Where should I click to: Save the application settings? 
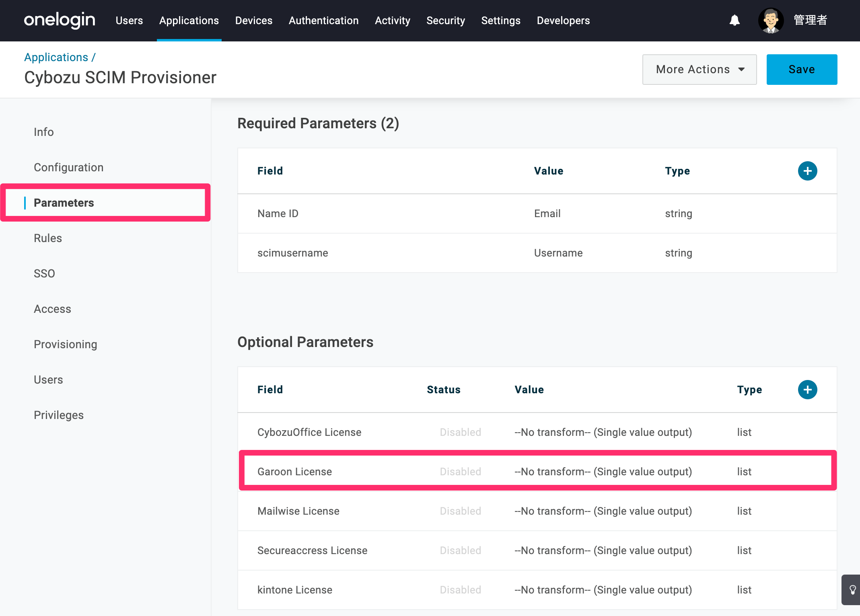coord(802,70)
